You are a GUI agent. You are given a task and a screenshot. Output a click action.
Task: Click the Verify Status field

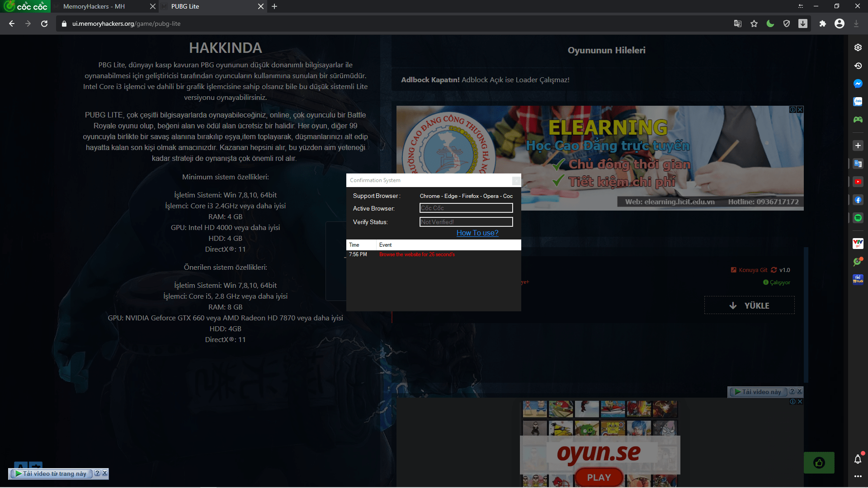[466, 222]
